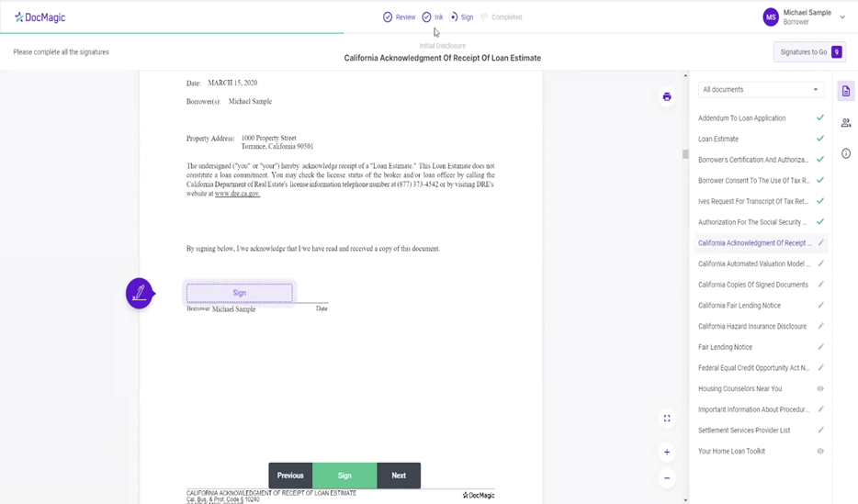Click the Previous button

[290, 476]
